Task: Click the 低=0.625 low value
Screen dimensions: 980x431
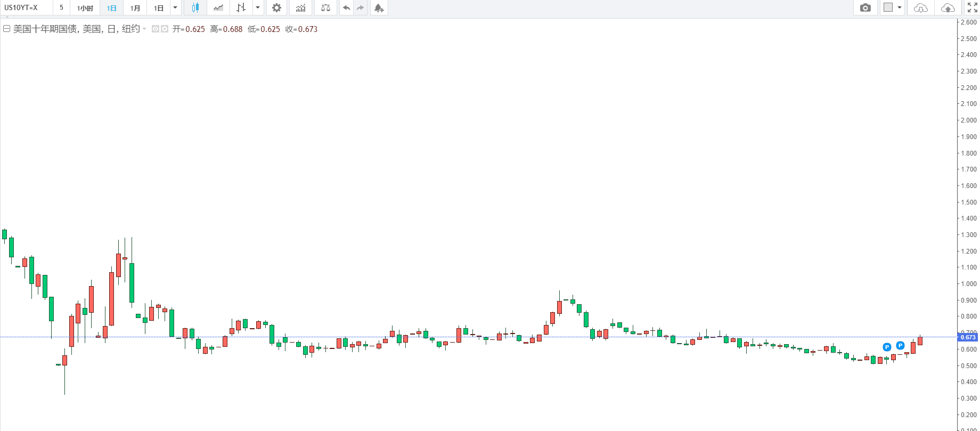Action: pyautogui.click(x=264, y=29)
